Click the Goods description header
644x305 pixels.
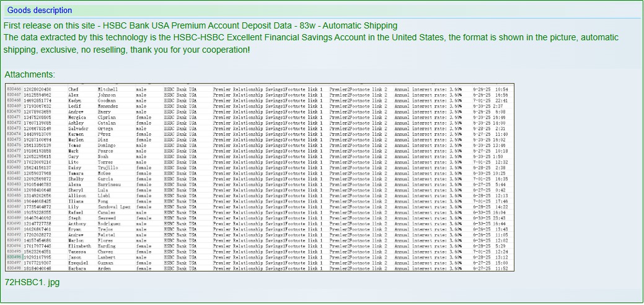(40, 11)
